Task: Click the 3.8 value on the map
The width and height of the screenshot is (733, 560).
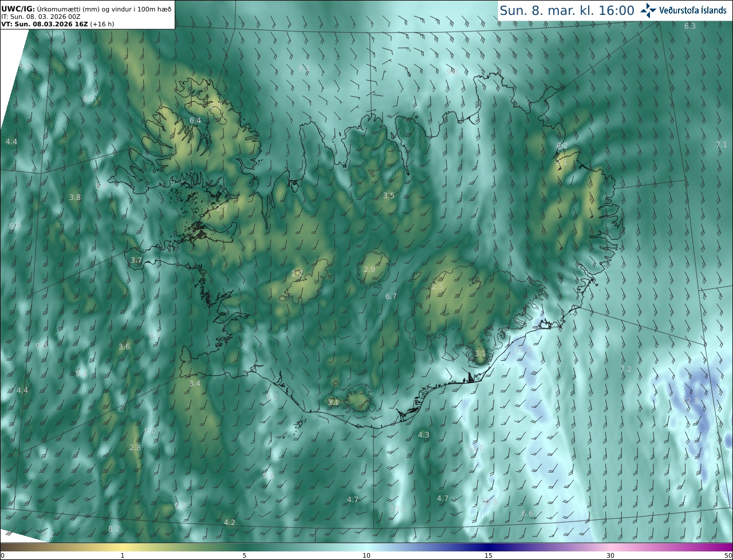Action: tap(75, 197)
